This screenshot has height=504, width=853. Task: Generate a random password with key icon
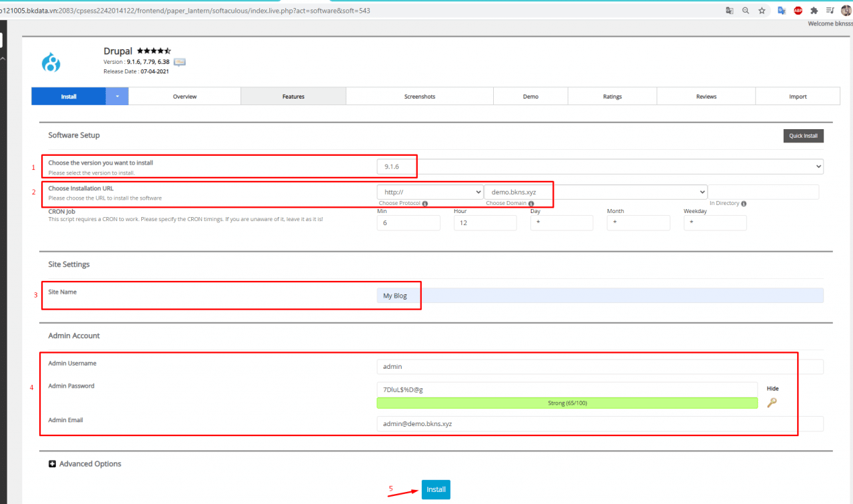point(772,402)
